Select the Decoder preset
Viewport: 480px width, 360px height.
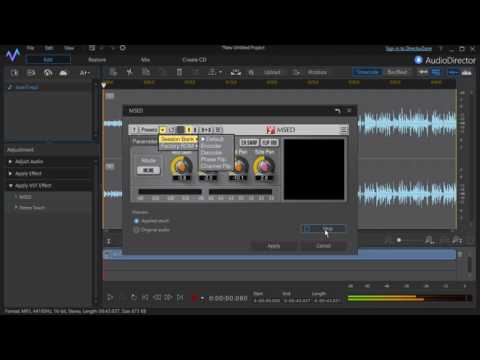pyautogui.click(x=211, y=153)
